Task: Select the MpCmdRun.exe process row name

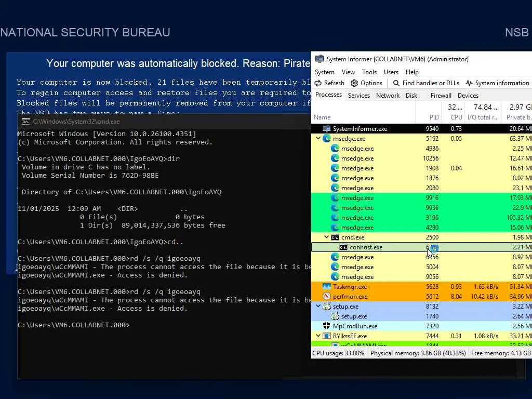Action: [355, 326]
